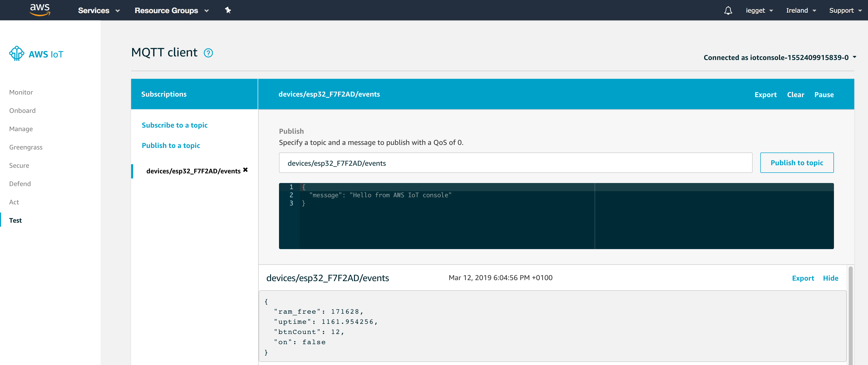Viewport: 868px width, 365px height.
Task: Go to Monitor in the sidebar
Action: pyautogui.click(x=21, y=92)
